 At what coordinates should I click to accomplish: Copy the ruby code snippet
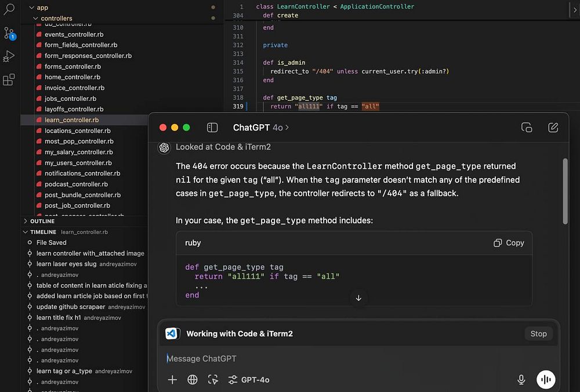(x=509, y=243)
